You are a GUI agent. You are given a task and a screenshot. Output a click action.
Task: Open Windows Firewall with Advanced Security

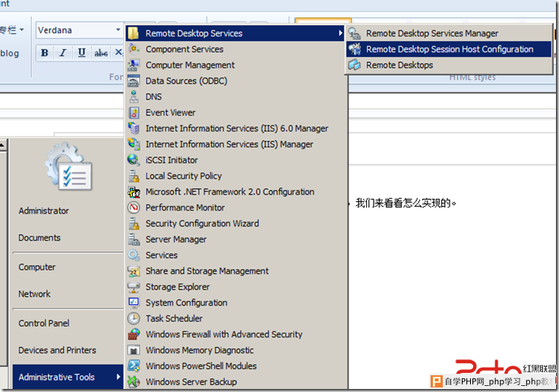235,334
